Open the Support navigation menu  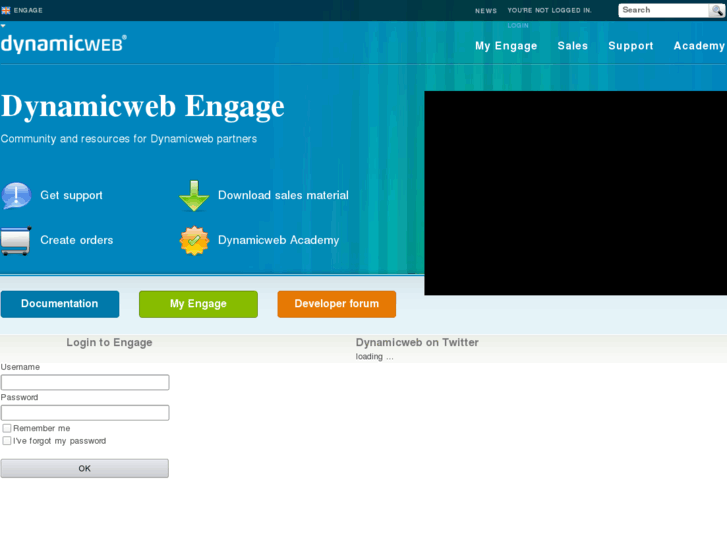[x=631, y=46]
